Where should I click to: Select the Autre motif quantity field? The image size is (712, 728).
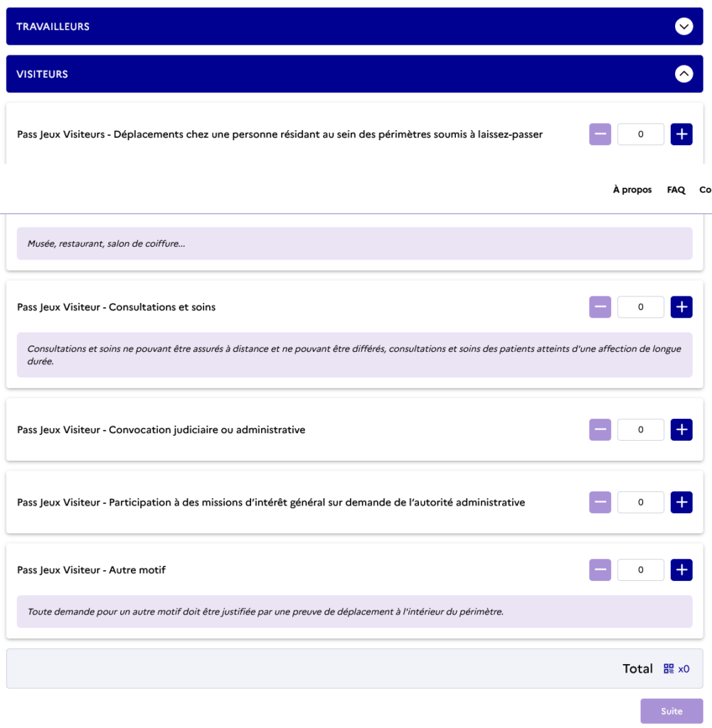click(640, 569)
